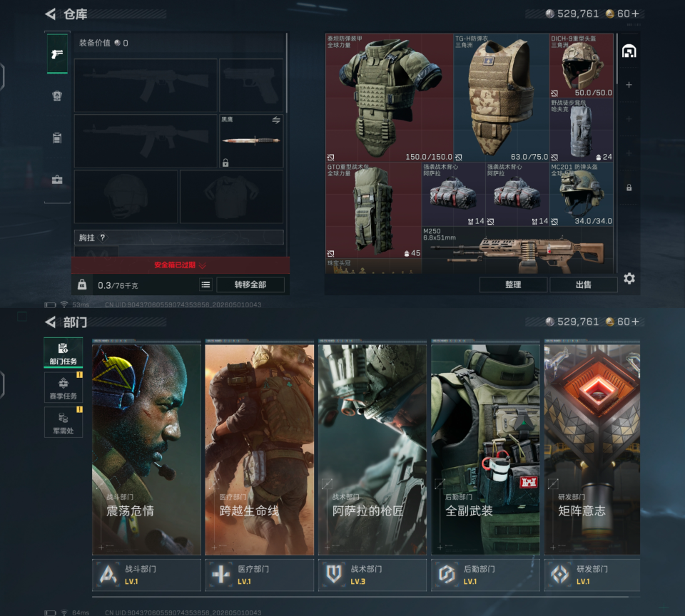Open the list view icon beside 转移全部
This screenshot has width=685, height=616.
pos(205,284)
